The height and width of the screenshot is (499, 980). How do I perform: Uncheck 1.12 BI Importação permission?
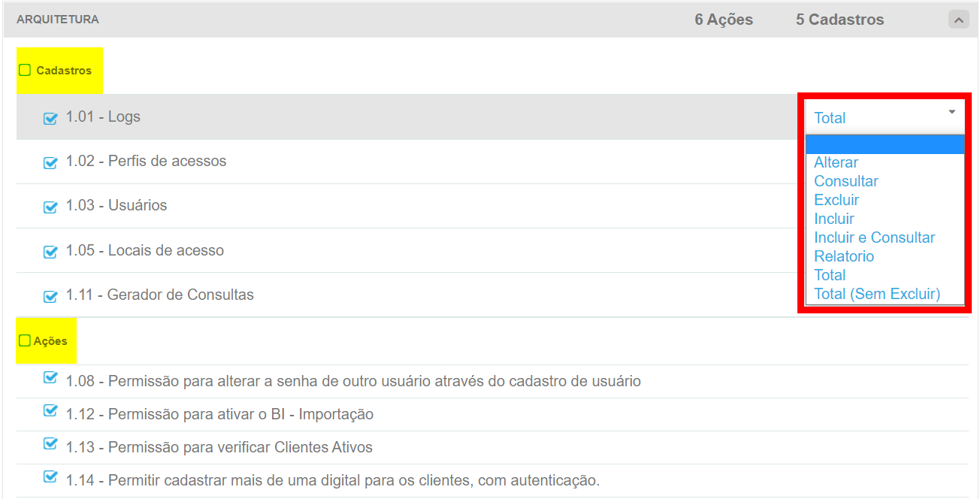tap(50, 410)
